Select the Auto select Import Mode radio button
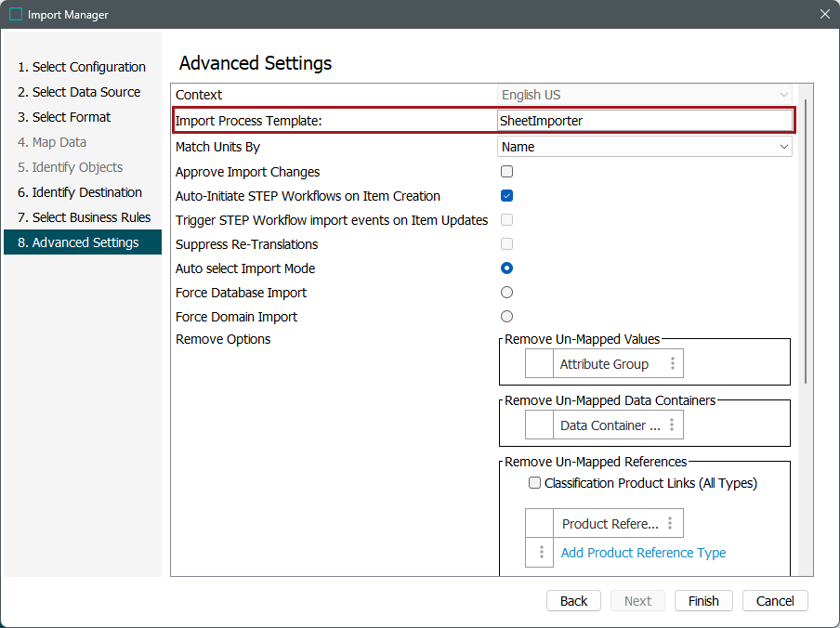The height and width of the screenshot is (628, 840). 506,268
